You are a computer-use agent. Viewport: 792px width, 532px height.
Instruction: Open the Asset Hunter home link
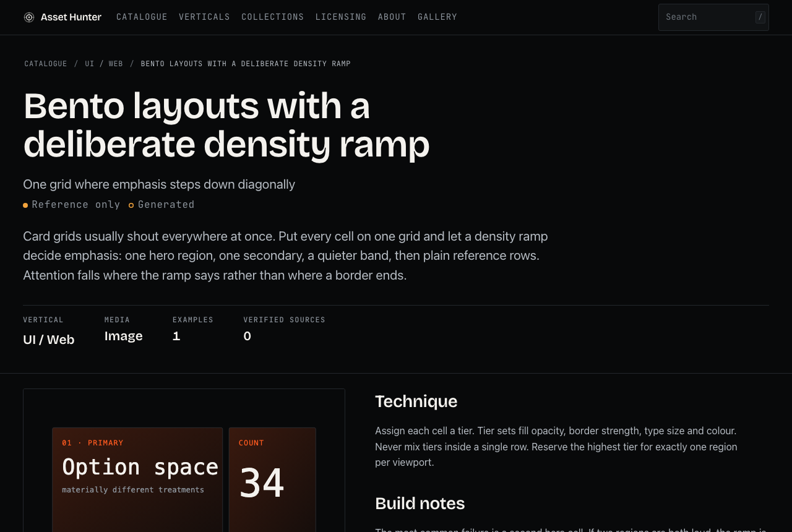pos(62,17)
